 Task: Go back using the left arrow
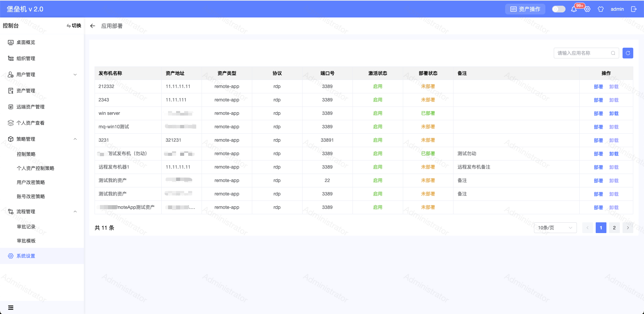click(x=93, y=26)
